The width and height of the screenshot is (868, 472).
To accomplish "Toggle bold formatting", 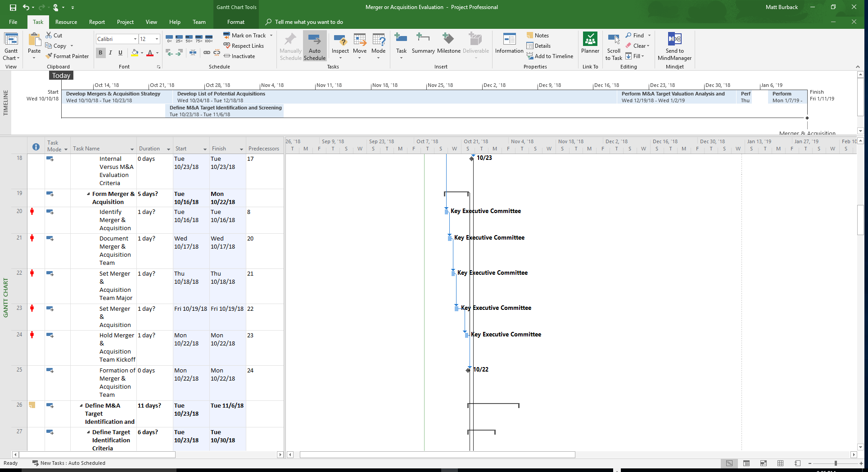I will (100, 53).
